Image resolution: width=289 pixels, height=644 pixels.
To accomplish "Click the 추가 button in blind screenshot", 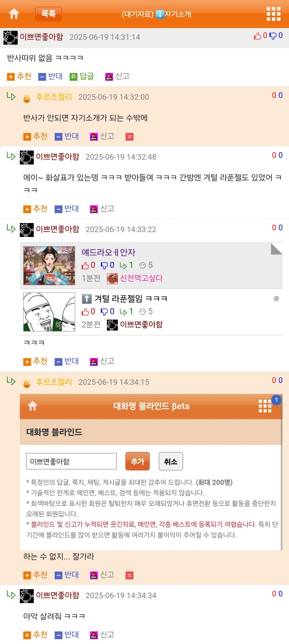I will pyautogui.click(x=137, y=461).
